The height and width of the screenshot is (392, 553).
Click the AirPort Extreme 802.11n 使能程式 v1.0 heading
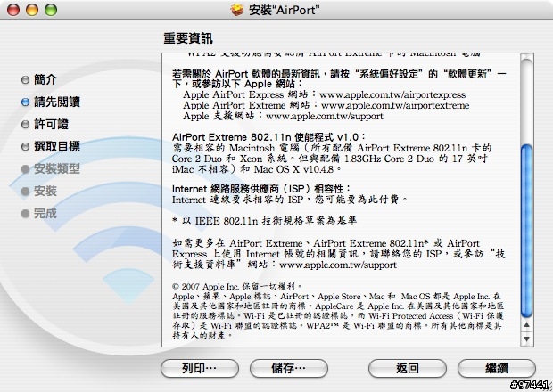(x=269, y=137)
